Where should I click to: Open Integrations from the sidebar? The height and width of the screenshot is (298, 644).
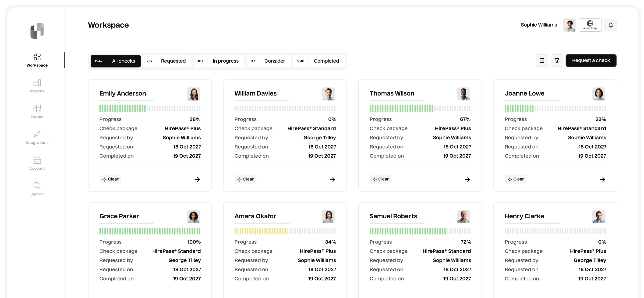[x=37, y=137]
